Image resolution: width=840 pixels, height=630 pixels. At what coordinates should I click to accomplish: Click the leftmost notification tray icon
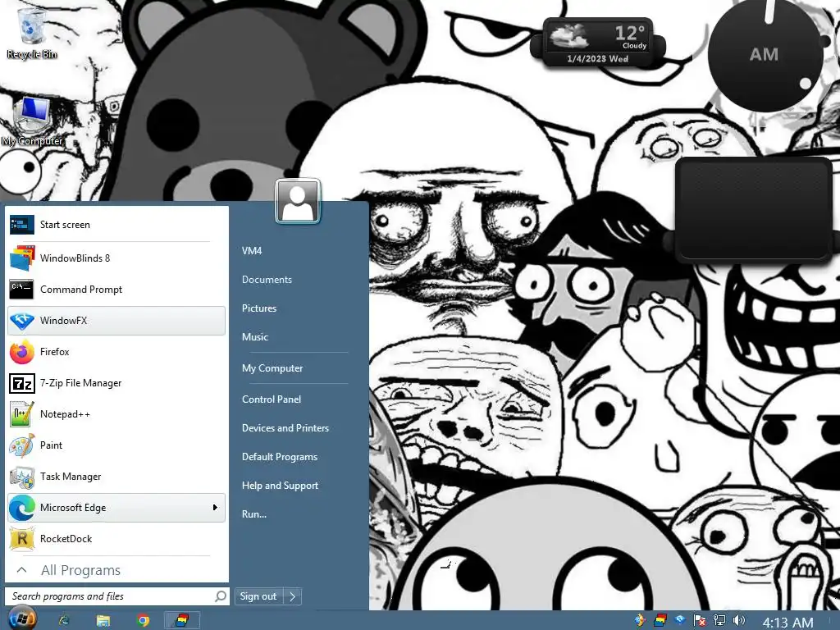(640, 620)
